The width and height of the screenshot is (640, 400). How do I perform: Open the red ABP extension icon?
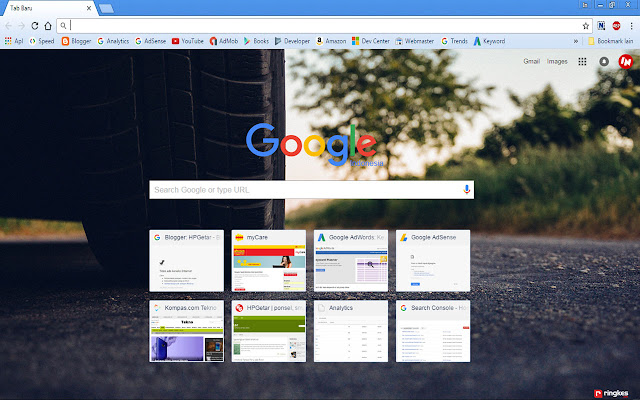tap(616, 26)
